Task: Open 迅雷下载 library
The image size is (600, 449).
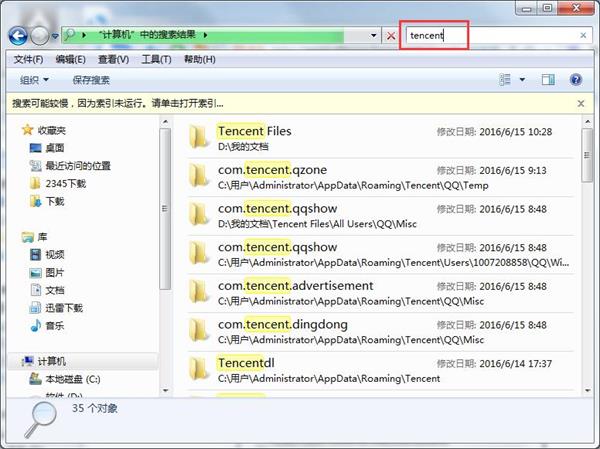Action: tap(64, 308)
